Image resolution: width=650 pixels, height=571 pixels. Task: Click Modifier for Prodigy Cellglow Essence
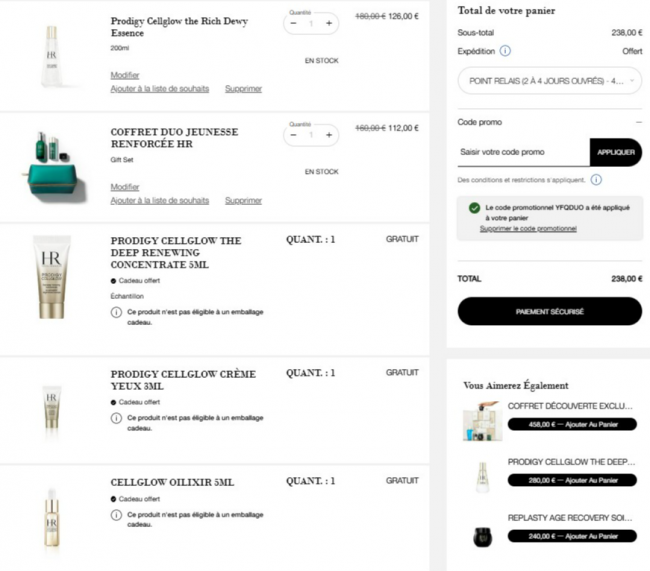(x=125, y=75)
